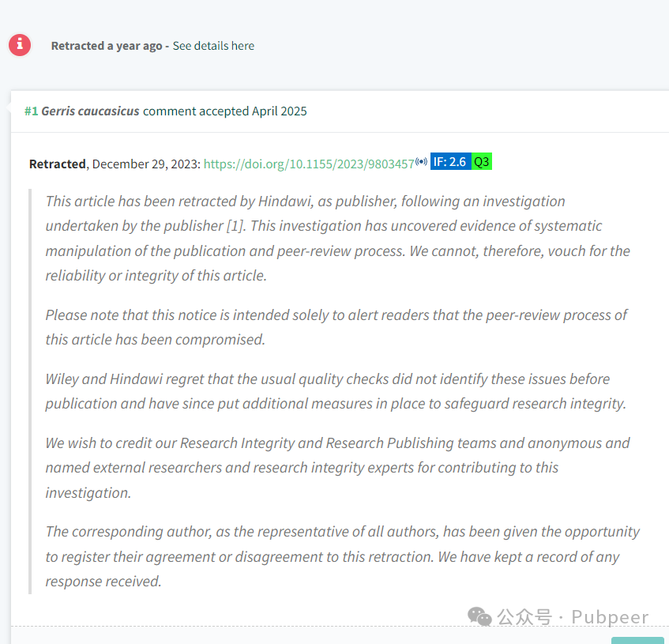The width and height of the screenshot is (669, 644).
Task: Click the WeChat logo in watermark
Action: (x=479, y=616)
